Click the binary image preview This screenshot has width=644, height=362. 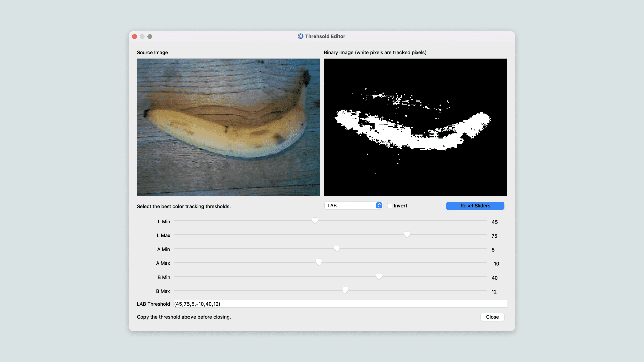click(415, 127)
